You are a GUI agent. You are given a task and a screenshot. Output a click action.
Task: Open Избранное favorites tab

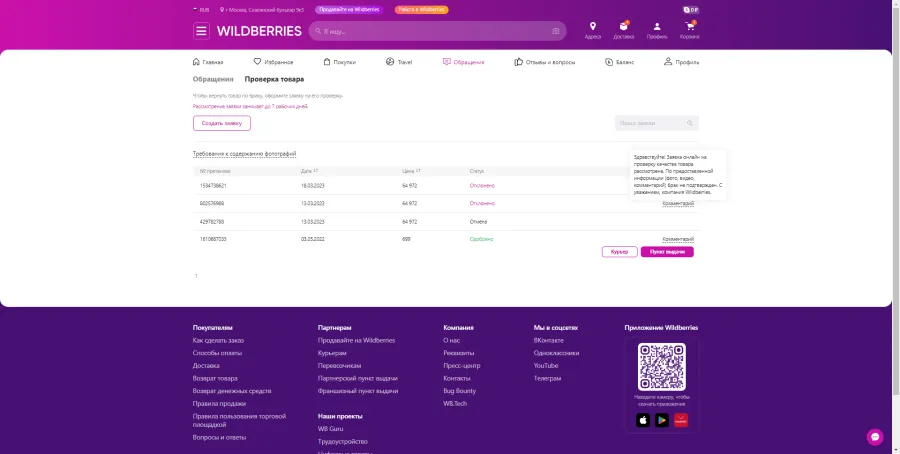(x=273, y=62)
